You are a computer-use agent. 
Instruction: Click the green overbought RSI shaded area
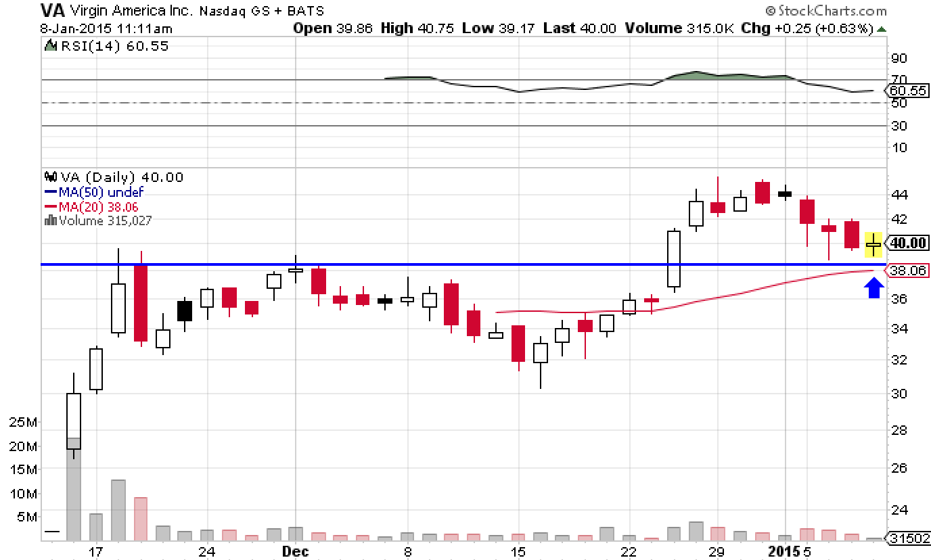point(697,75)
